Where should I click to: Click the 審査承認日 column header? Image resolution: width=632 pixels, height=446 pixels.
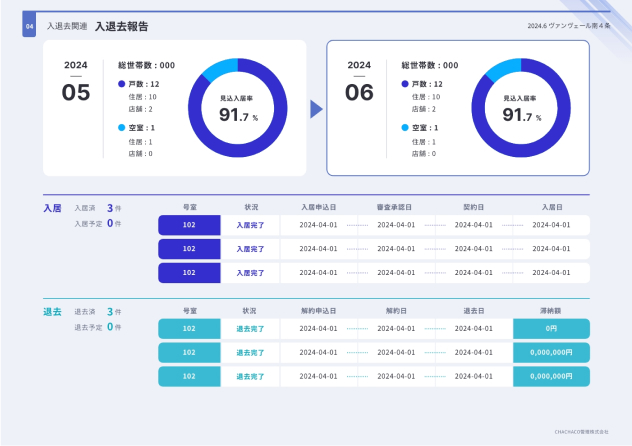[x=395, y=207]
